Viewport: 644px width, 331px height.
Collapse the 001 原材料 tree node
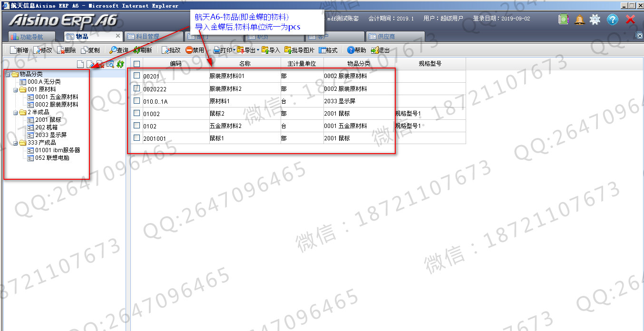click(15, 89)
